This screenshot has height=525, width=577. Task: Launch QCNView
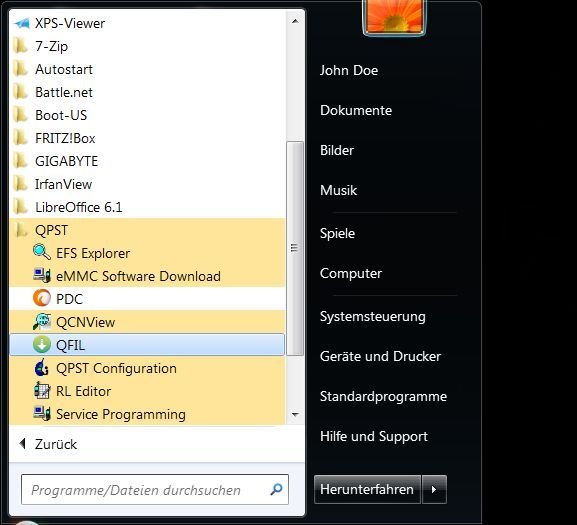click(147, 322)
